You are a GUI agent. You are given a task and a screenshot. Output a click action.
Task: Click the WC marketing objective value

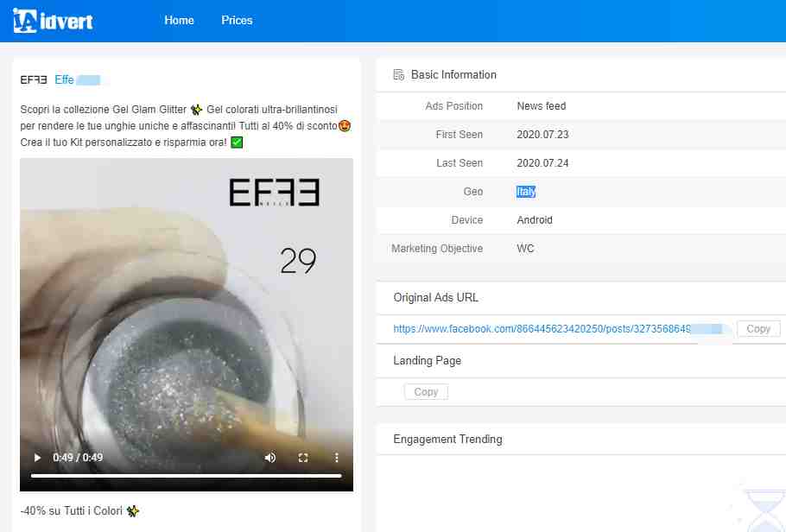pos(525,249)
